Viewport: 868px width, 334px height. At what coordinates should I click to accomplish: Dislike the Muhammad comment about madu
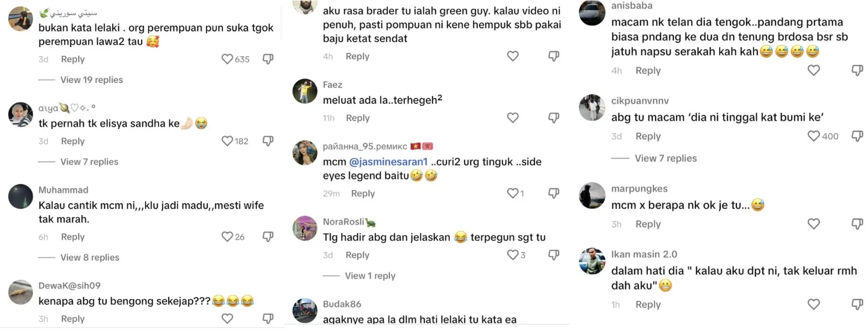point(268,237)
